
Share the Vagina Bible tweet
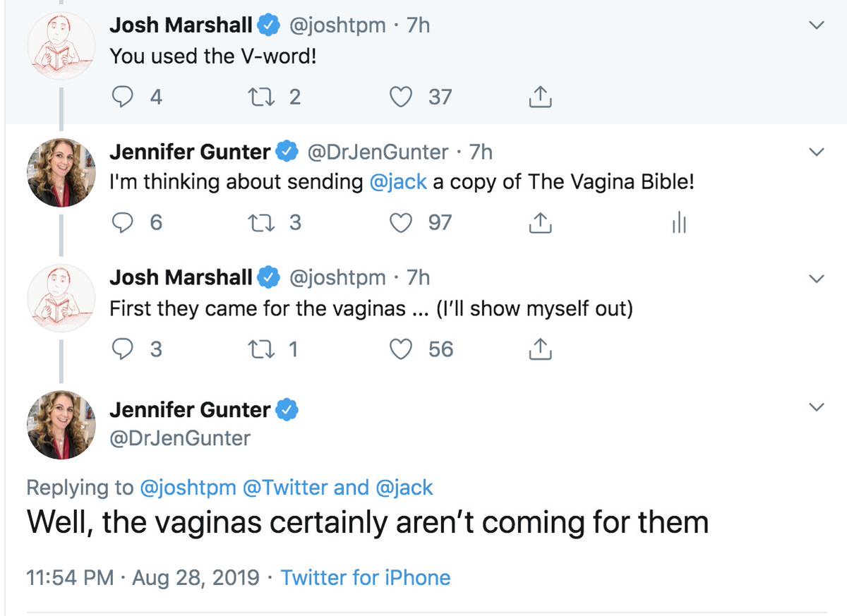click(x=540, y=223)
